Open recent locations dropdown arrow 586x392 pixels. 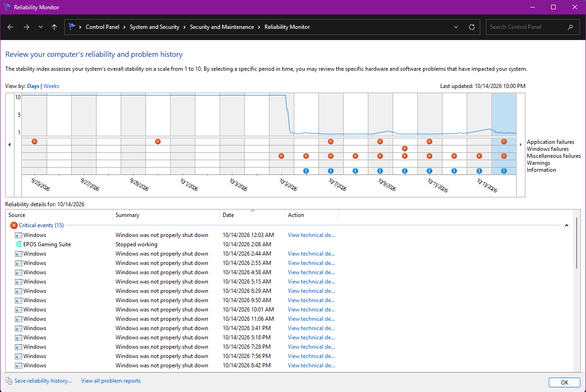point(41,27)
